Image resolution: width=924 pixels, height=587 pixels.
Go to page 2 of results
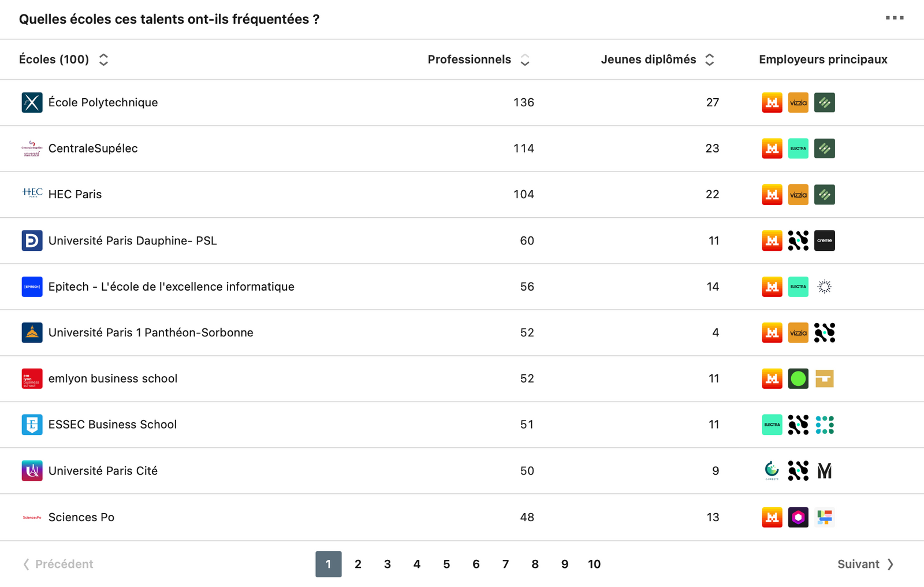click(x=358, y=564)
